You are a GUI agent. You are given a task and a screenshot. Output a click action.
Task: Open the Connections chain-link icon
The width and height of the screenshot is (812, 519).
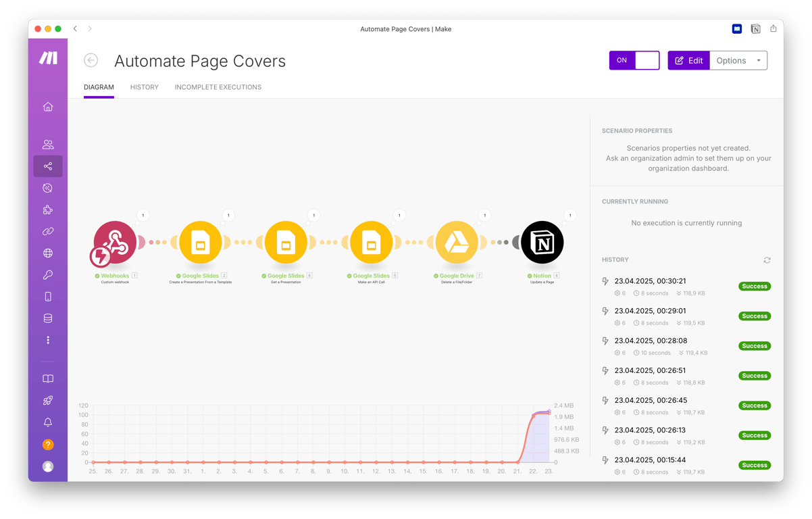(48, 231)
